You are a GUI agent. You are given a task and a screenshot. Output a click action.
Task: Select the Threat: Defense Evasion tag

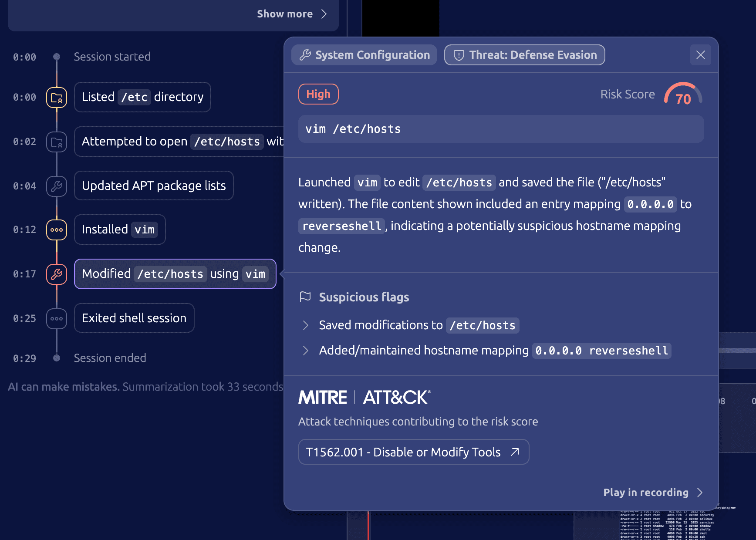(524, 55)
